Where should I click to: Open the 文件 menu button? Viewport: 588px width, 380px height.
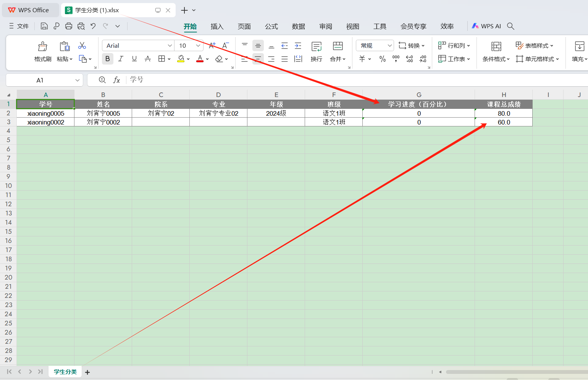(x=19, y=26)
